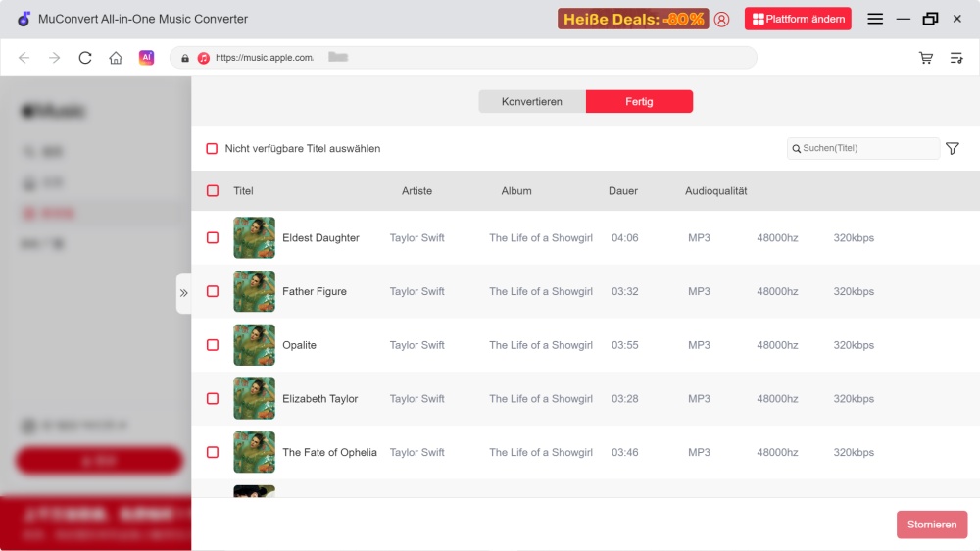Viewport: 980px width, 551px height.
Task: Click the Plattform ändern button
Action: 798,19
